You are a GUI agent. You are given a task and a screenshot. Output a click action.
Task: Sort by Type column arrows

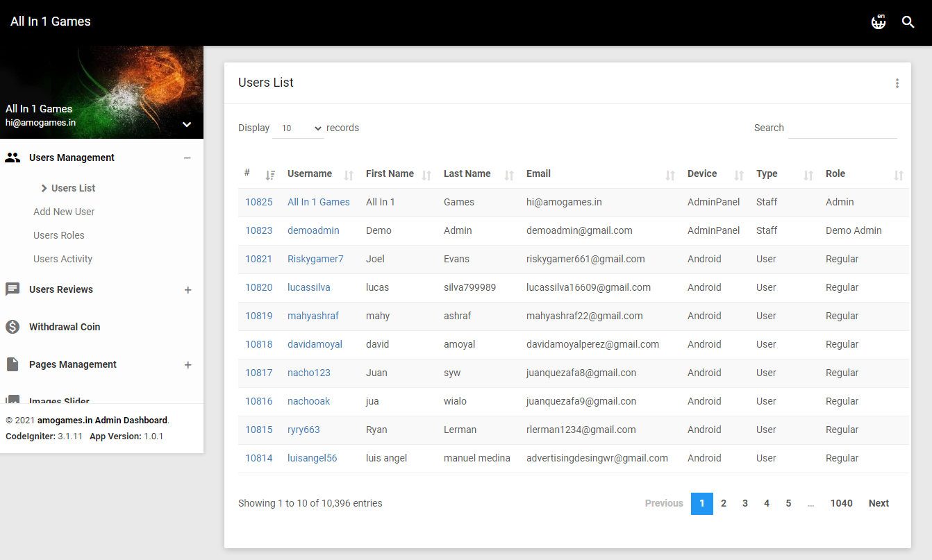point(808,175)
